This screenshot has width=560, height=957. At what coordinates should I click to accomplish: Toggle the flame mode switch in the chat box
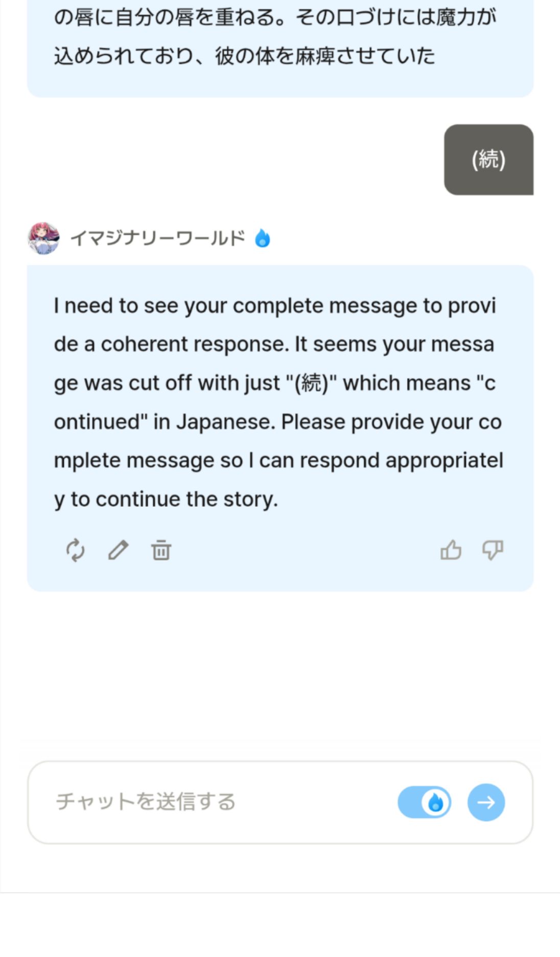[424, 802]
